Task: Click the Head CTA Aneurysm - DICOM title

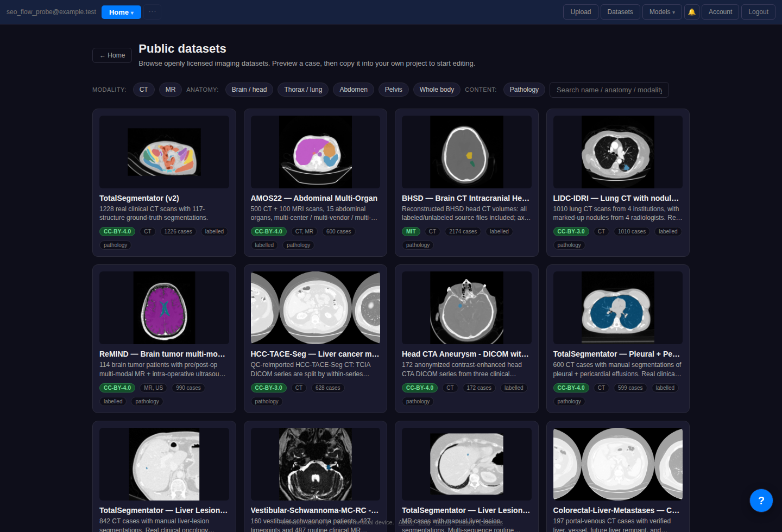Action: point(465,354)
